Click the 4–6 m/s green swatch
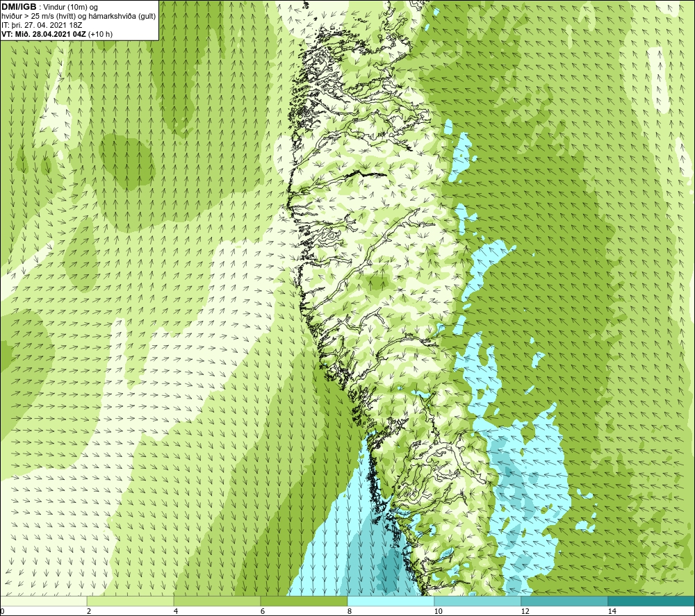 tap(217, 601)
